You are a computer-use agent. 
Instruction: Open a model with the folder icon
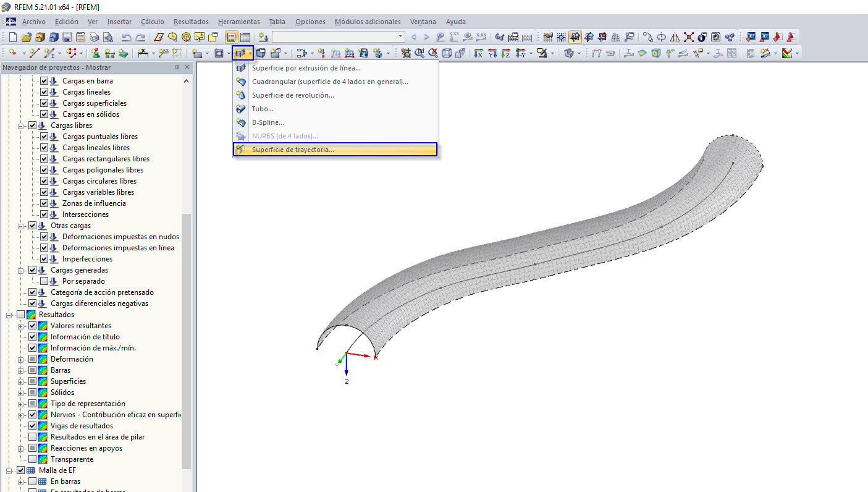click(x=26, y=37)
